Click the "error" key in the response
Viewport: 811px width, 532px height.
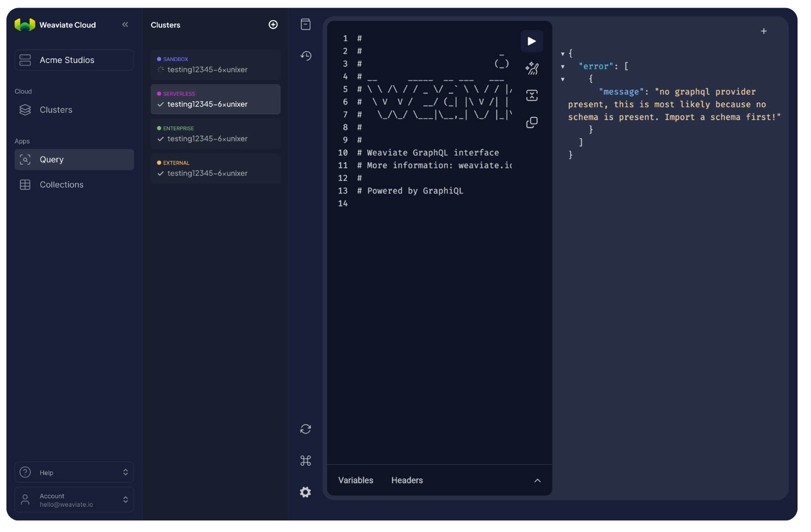click(x=596, y=66)
